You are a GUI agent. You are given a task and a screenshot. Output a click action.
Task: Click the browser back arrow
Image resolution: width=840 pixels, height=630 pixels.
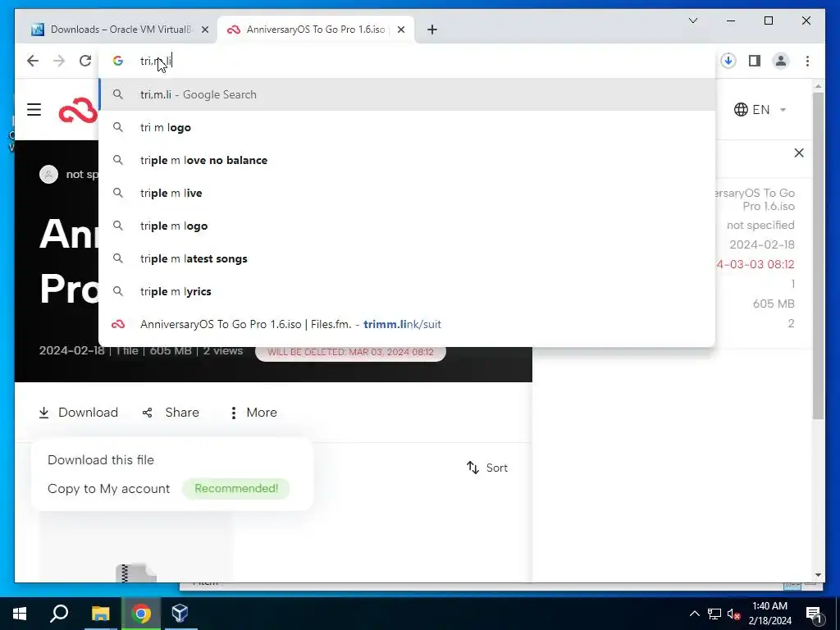33,61
